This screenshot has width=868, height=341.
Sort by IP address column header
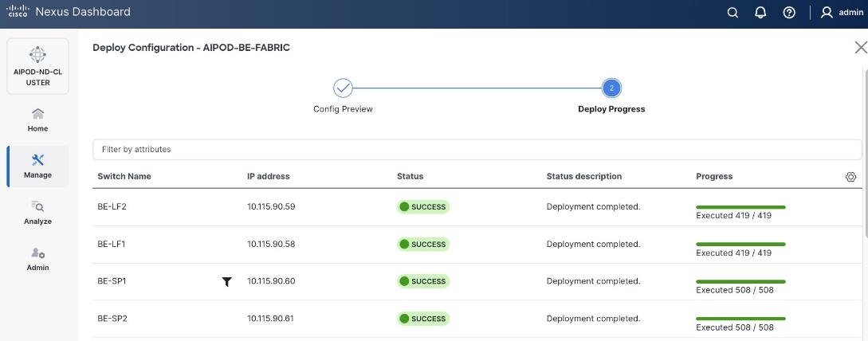(269, 176)
